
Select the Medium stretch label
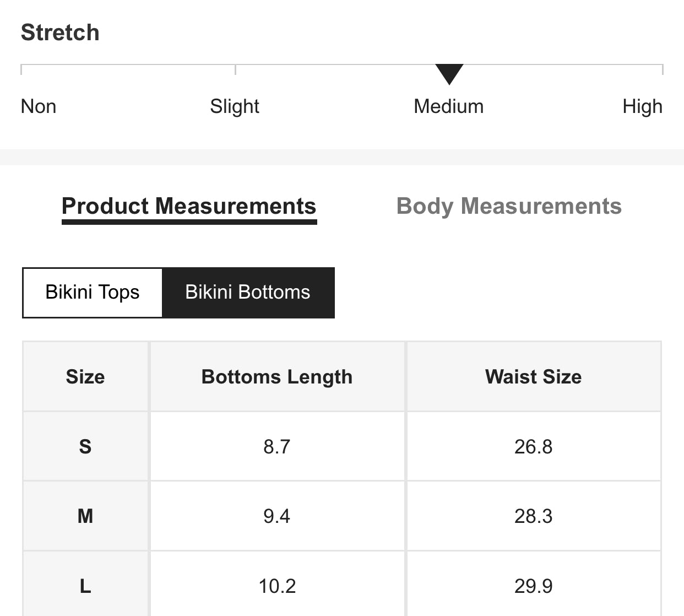pyautogui.click(x=448, y=106)
